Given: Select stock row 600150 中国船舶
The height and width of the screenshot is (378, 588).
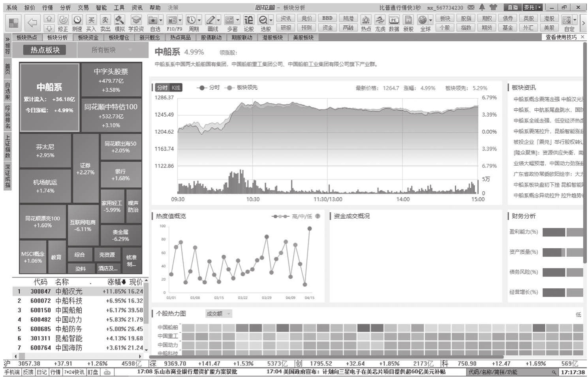Looking at the screenshot, I should 78,310.
